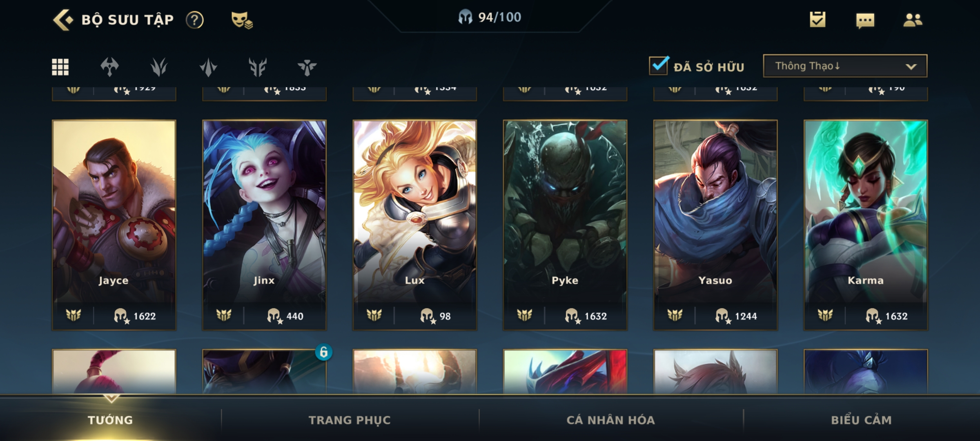Select the Yasuo champion card

[x=715, y=225]
